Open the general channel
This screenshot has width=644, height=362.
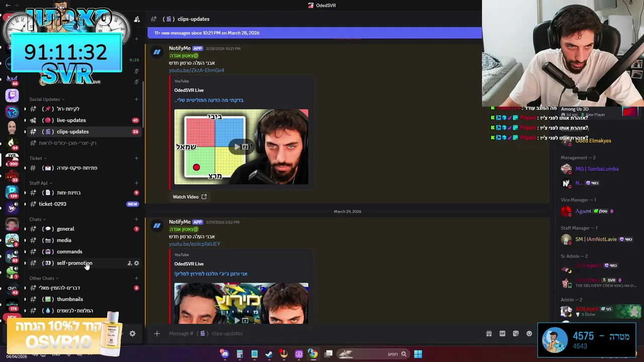point(84,229)
